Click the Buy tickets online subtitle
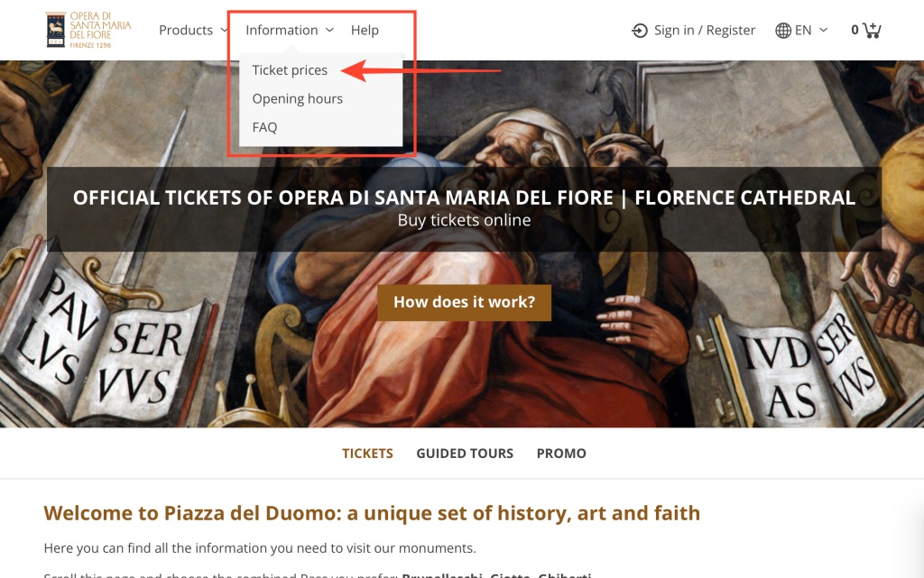The height and width of the screenshot is (578, 924). [x=465, y=220]
